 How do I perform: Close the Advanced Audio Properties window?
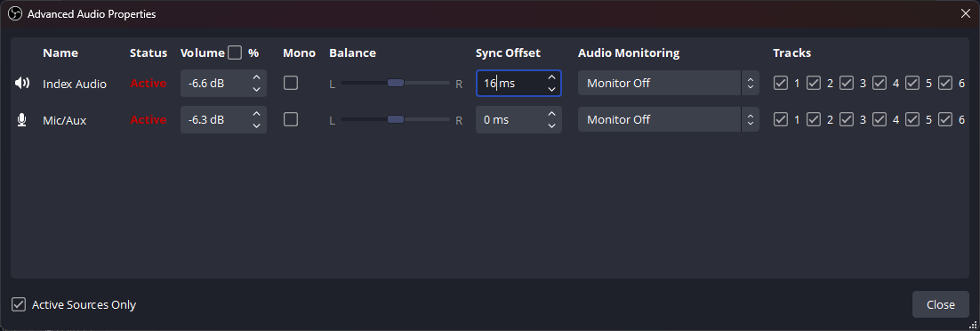pos(966,13)
